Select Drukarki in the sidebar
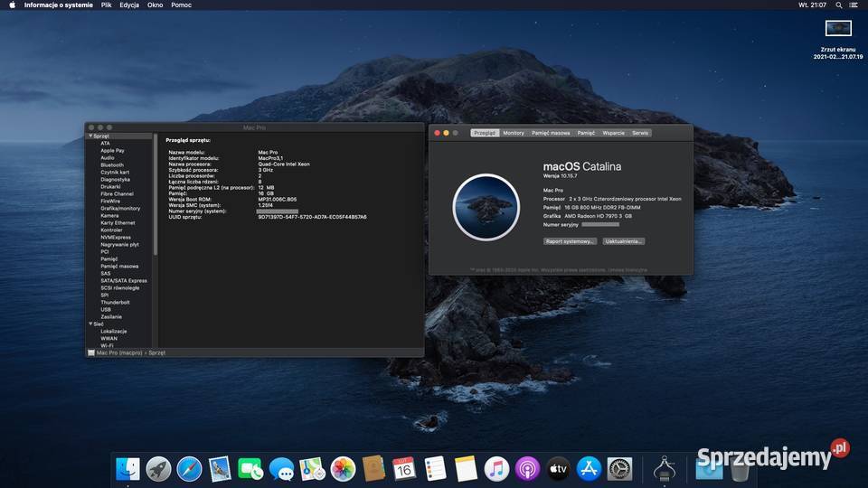The height and width of the screenshot is (488, 868). 110,186
